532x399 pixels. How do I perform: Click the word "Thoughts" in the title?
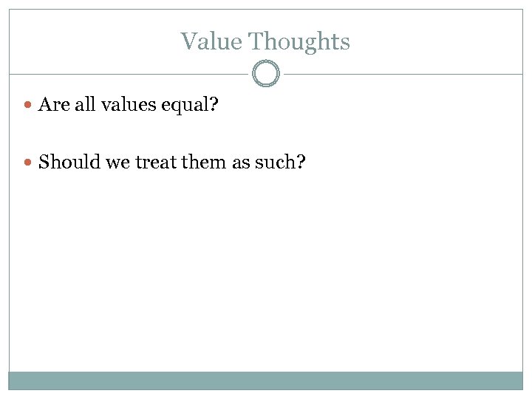pos(299,41)
